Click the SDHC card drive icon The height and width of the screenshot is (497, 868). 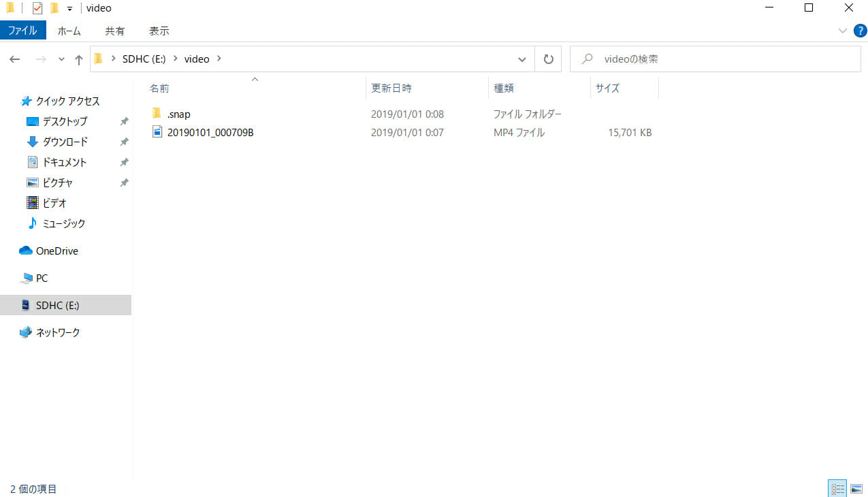[26, 305]
